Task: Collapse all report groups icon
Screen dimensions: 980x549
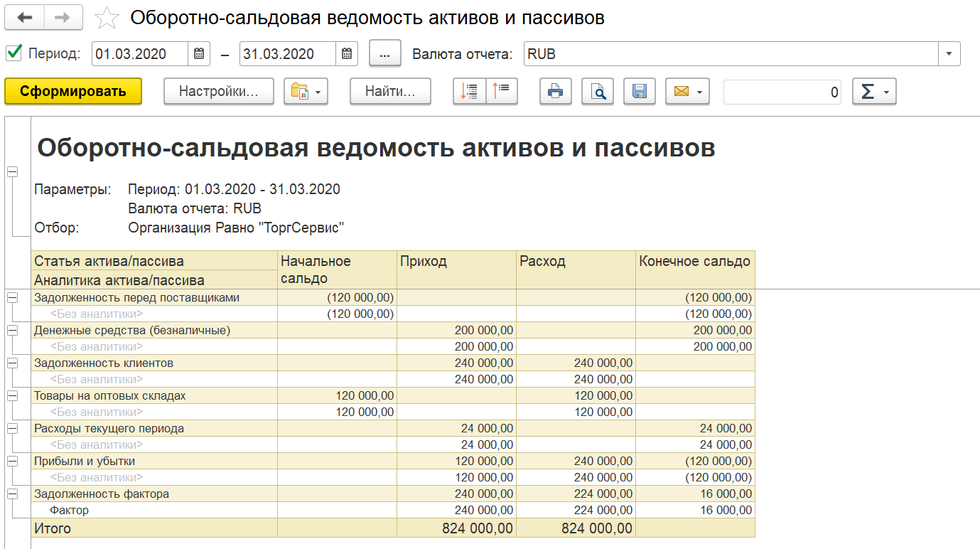Action: [x=470, y=92]
